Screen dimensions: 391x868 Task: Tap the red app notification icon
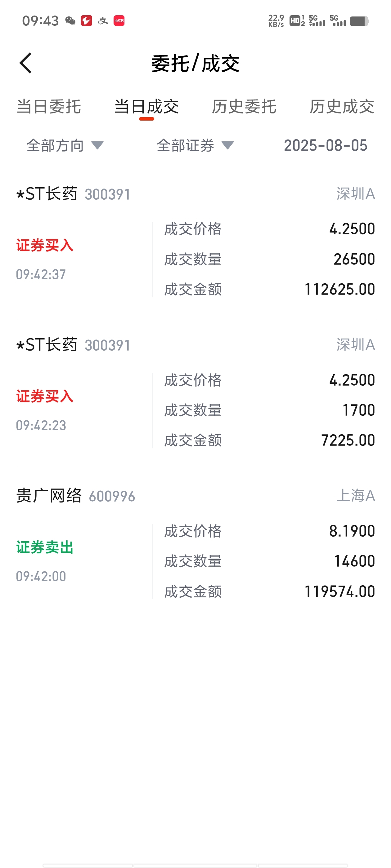[86, 21]
